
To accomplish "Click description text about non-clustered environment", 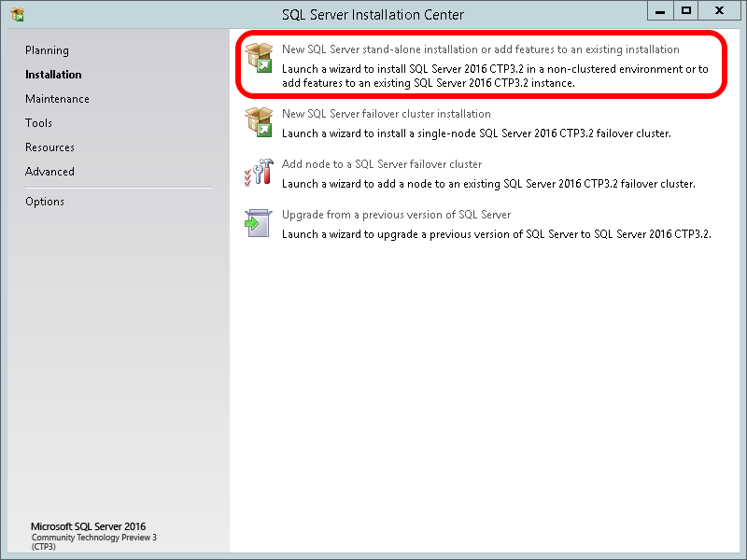I will pos(495,77).
